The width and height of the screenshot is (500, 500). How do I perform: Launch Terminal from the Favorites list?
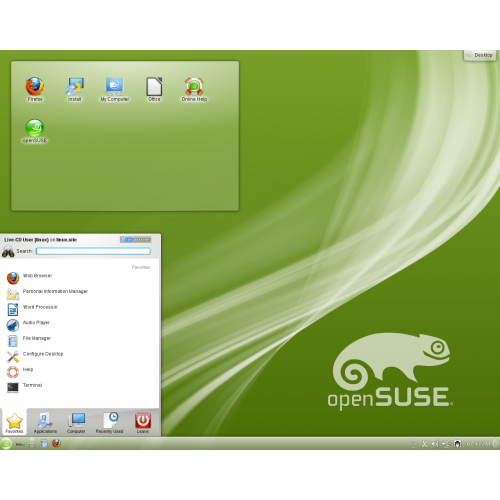coord(78,387)
